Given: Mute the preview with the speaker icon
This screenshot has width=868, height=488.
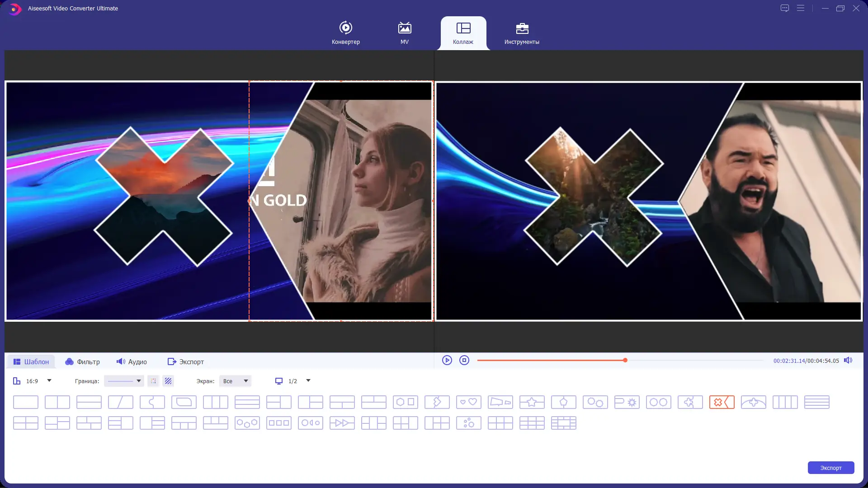Looking at the screenshot, I should 848,360.
